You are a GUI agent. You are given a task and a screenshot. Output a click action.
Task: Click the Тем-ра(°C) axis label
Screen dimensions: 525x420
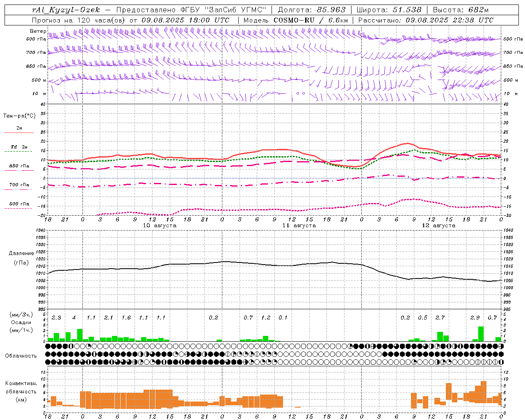[19, 116]
